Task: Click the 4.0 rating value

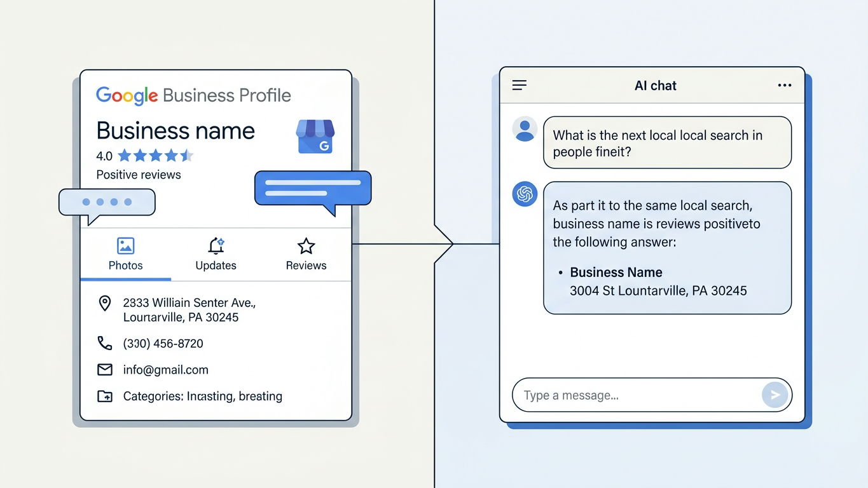Action: (104, 156)
